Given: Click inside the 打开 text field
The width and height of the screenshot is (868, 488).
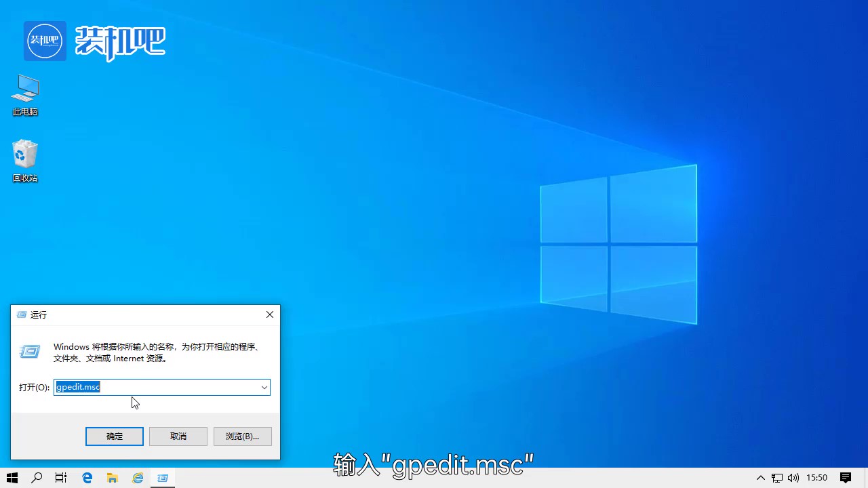Looking at the screenshot, I should tap(156, 387).
